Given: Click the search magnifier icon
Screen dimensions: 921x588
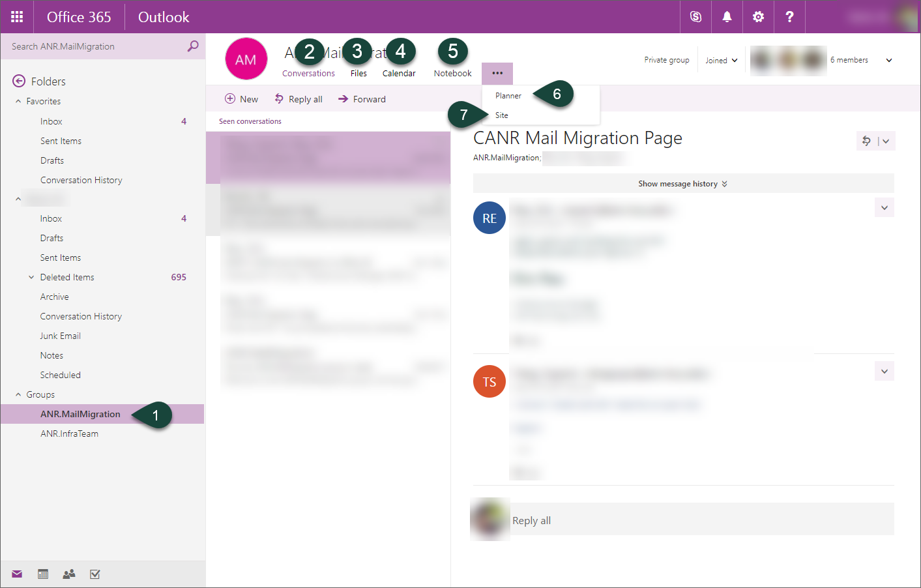Looking at the screenshot, I should 192,46.
